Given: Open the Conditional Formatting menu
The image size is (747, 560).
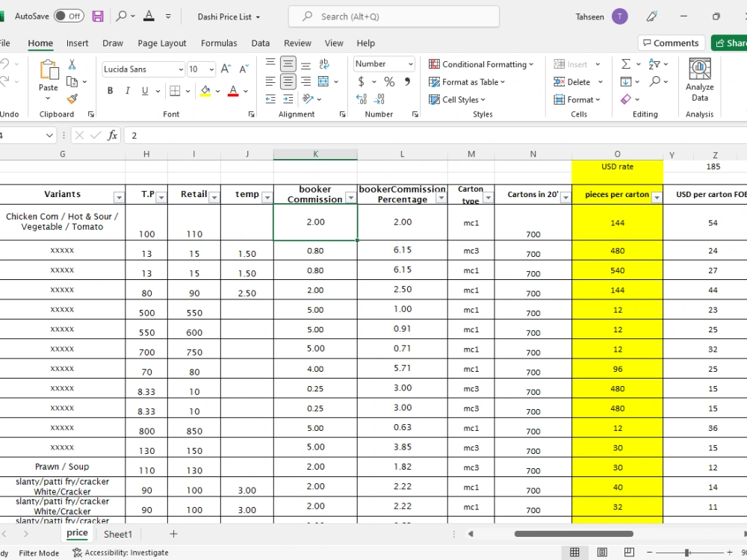Looking at the screenshot, I should [x=480, y=63].
